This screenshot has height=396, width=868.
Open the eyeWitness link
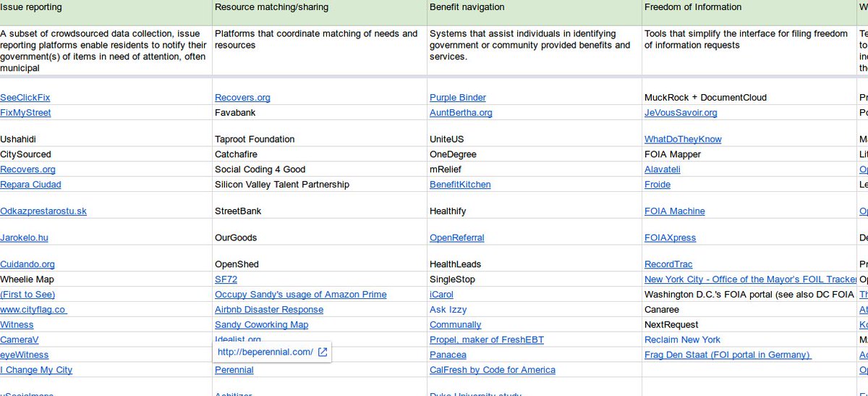[25, 355]
